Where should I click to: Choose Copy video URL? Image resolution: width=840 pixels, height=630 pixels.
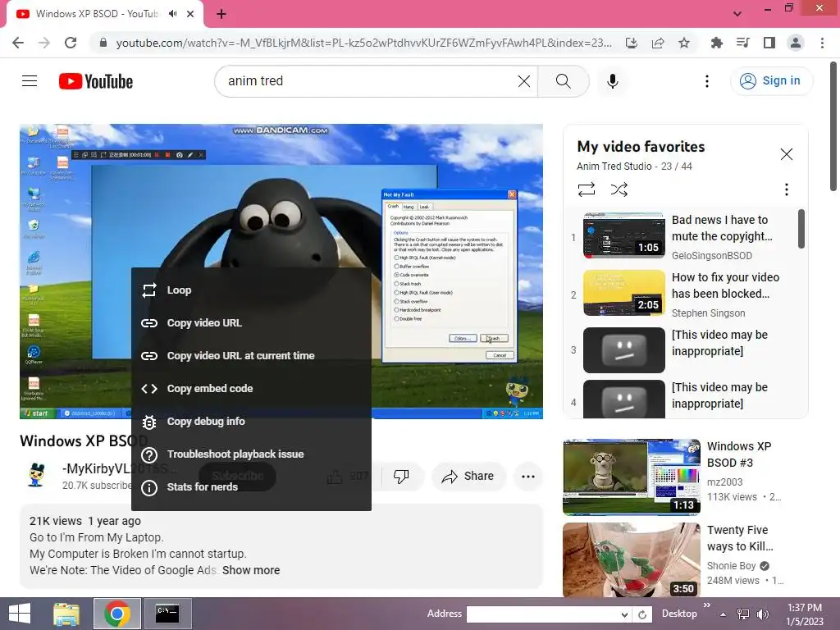click(x=251, y=323)
